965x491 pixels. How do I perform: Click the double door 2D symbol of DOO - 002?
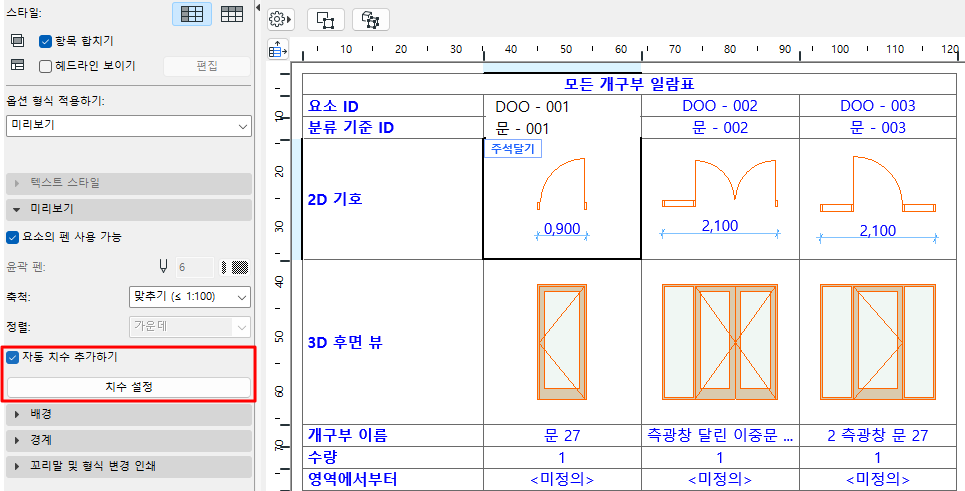click(720, 184)
